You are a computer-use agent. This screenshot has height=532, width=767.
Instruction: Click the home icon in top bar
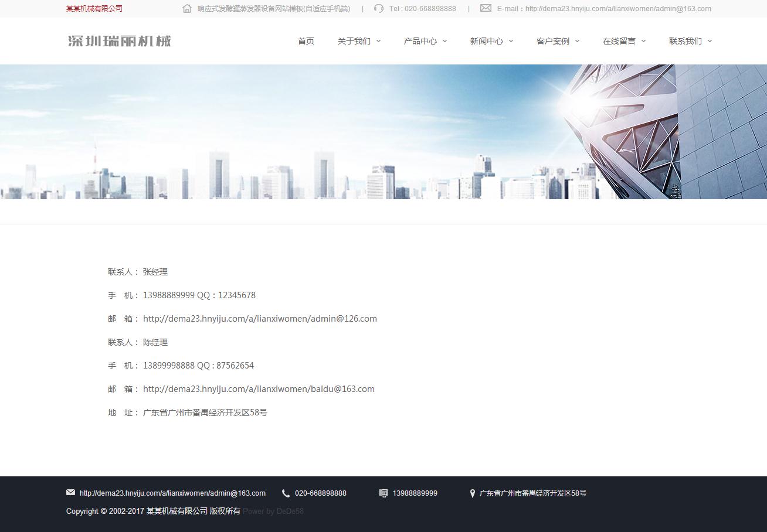(187, 9)
